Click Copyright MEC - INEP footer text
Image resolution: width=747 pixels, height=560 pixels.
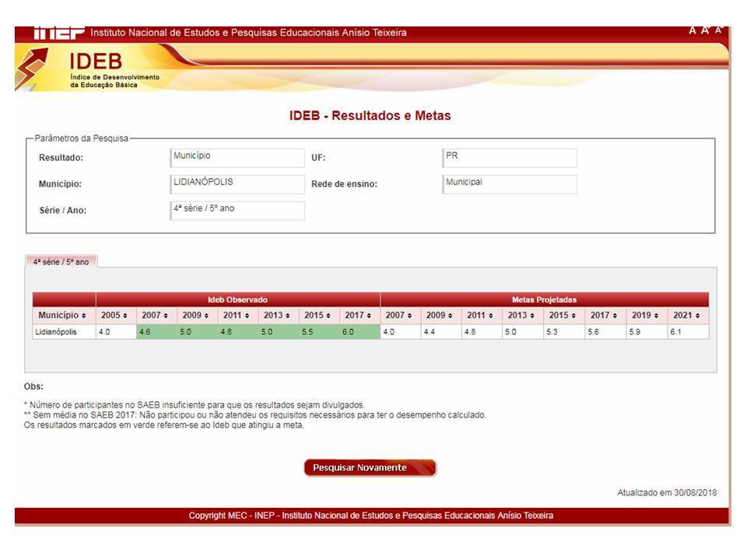[371, 516]
